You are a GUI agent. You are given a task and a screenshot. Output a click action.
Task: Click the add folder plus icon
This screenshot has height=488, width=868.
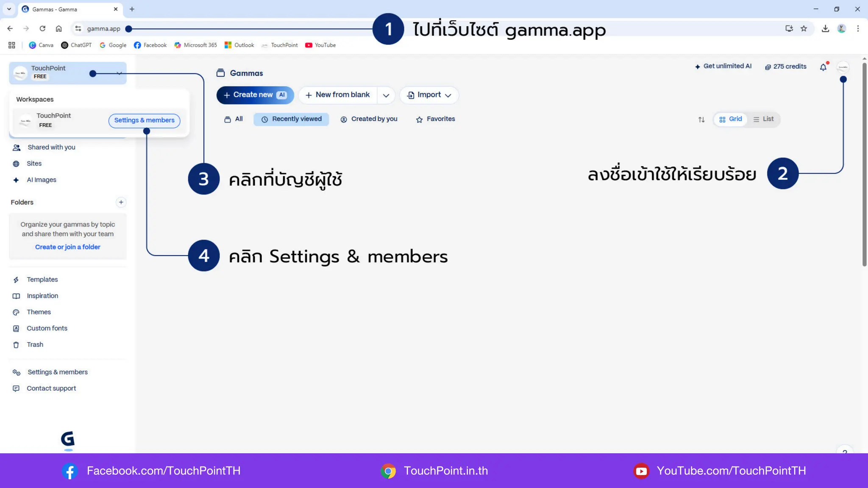pos(121,202)
